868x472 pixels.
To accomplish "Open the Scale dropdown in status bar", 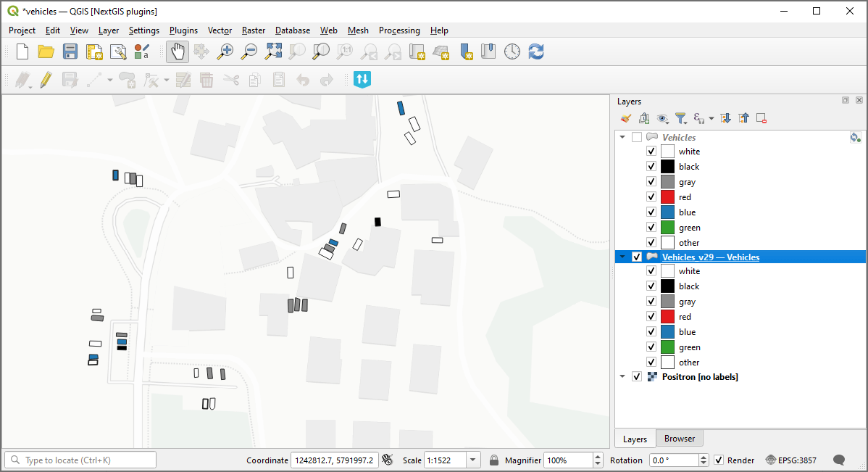I will pyautogui.click(x=473, y=460).
